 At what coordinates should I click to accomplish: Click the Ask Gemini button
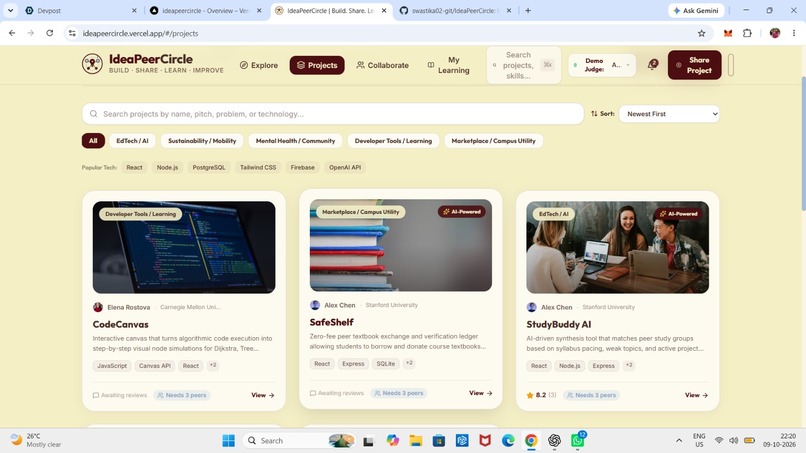697,10
